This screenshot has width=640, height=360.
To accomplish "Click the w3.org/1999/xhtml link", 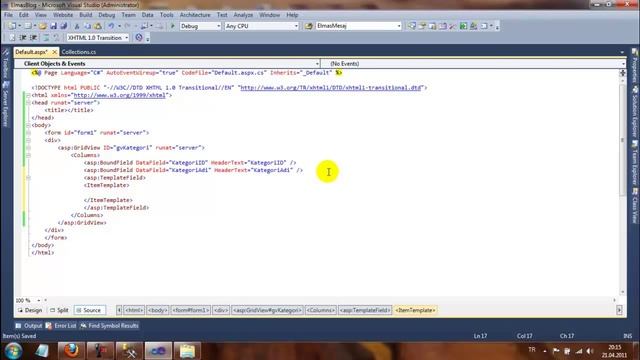I will click(120, 95).
